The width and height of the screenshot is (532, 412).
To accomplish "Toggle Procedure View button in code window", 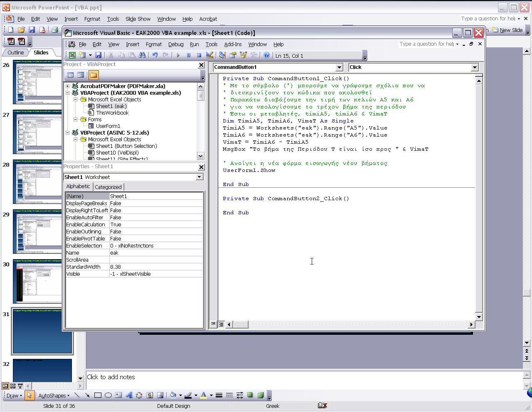I will click(x=213, y=324).
